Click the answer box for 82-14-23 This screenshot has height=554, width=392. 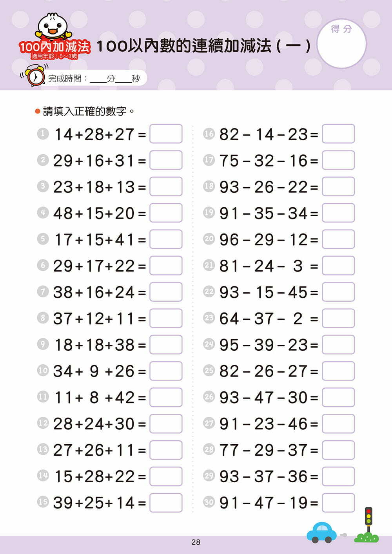(338, 134)
